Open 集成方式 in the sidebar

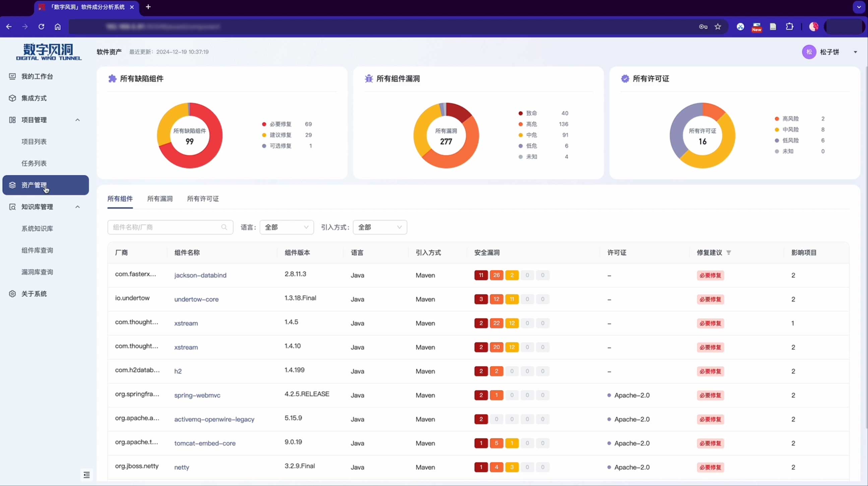(x=34, y=98)
